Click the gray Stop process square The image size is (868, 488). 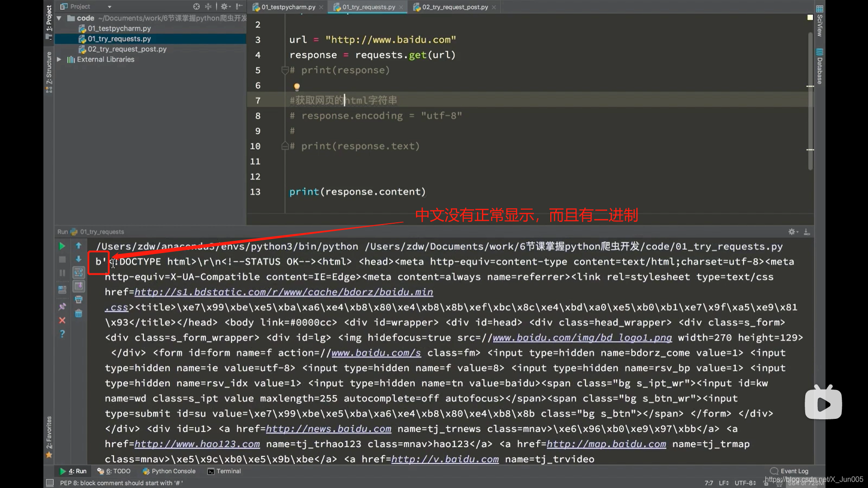pyautogui.click(x=62, y=259)
